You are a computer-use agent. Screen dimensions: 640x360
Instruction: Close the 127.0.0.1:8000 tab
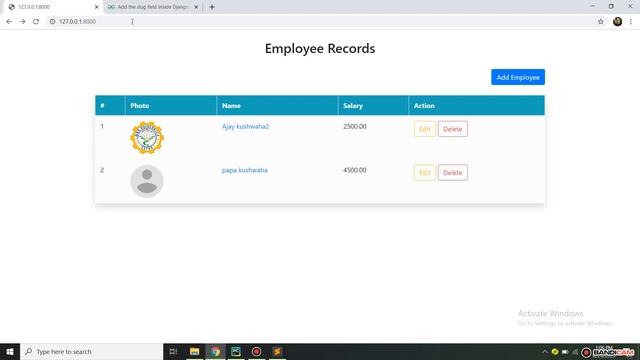point(96,7)
